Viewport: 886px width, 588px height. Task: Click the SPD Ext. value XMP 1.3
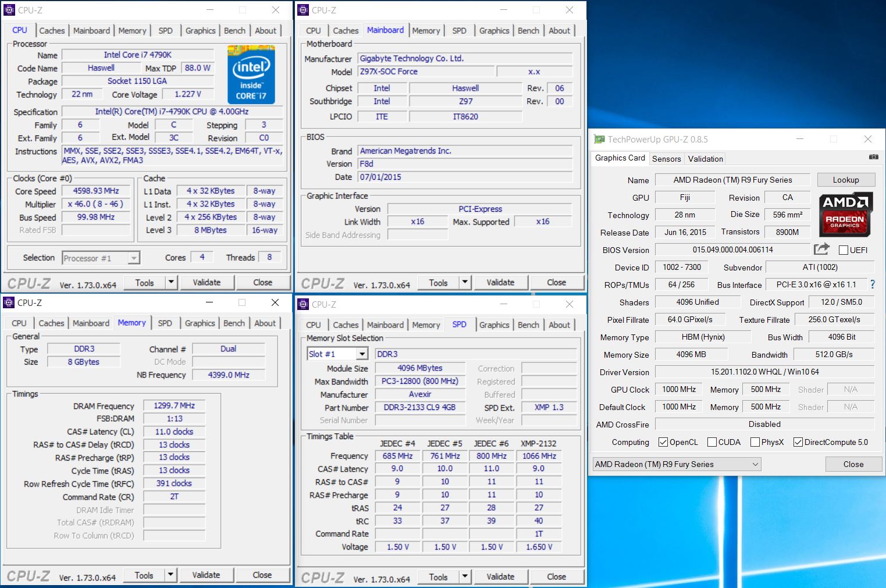(549, 407)
